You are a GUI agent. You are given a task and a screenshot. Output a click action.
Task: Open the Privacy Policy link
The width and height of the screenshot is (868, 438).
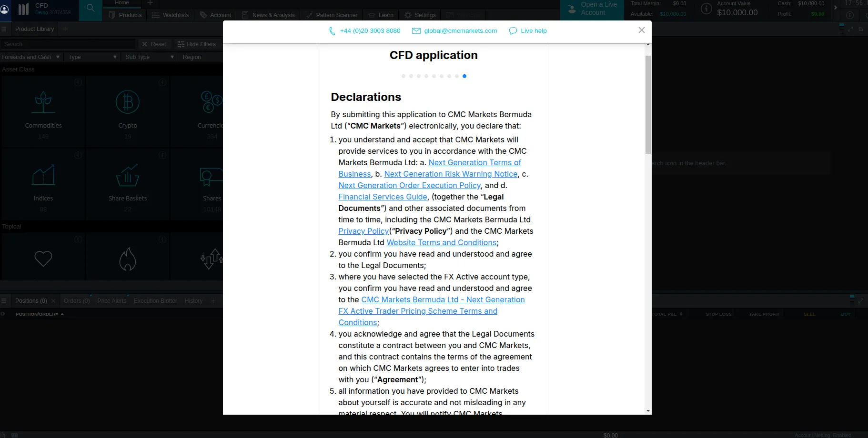[364, 231]
